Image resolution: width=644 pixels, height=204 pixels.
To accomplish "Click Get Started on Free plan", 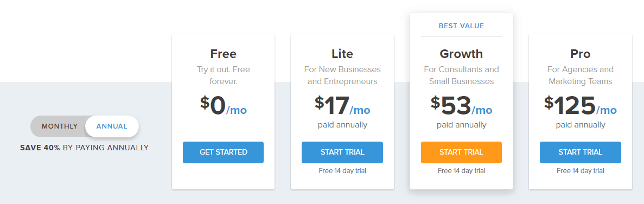I will [223, 152].
